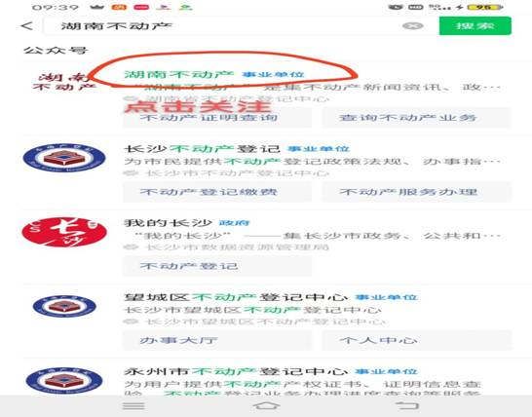Tap the green 搜索 button
Screen dimensions: 532x417
[475, 25]
